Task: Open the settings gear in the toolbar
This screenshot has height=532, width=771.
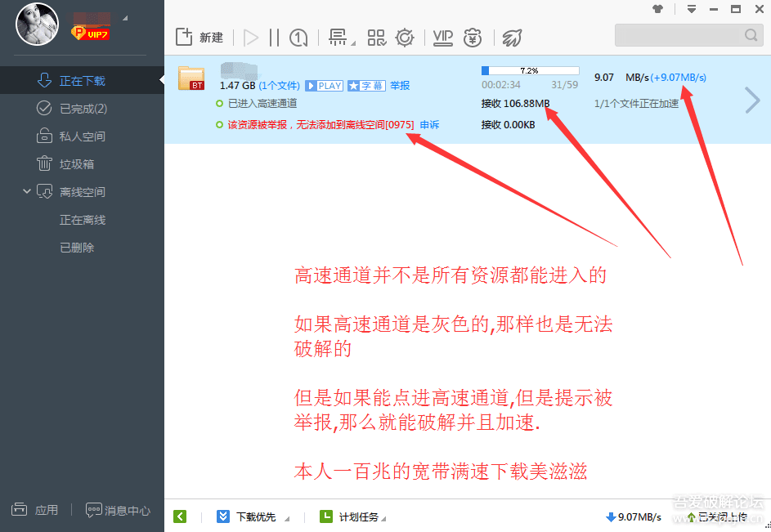Action: (404, 37)
